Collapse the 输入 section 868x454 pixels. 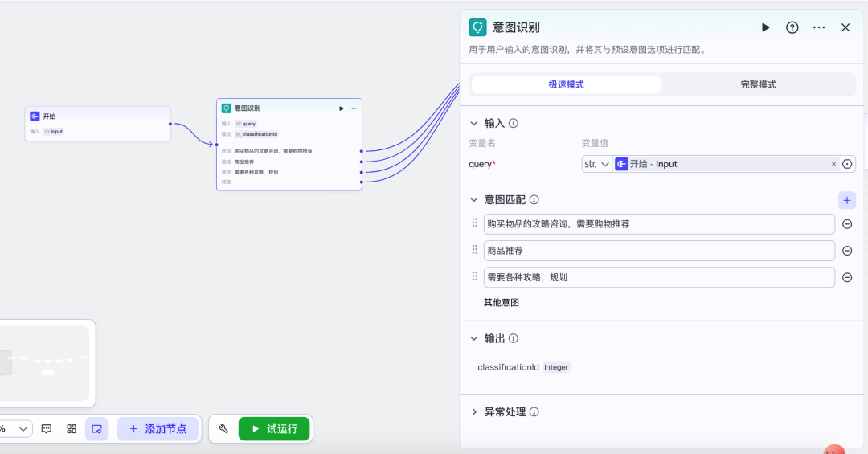click(474, 124)
